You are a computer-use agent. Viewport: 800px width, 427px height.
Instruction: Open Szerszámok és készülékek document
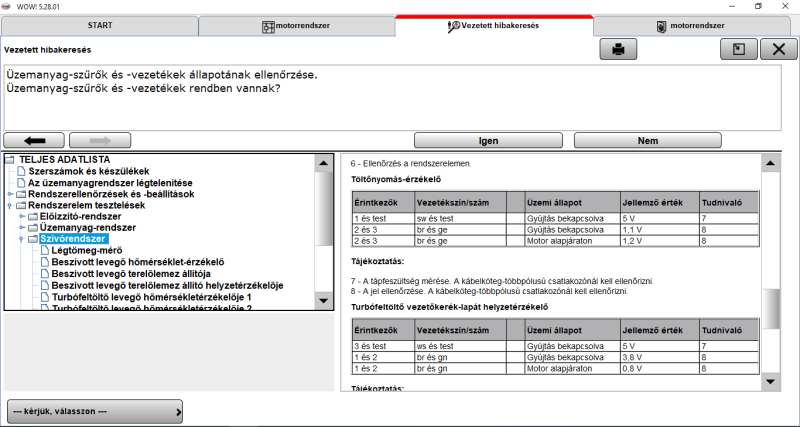pos(89,171)
